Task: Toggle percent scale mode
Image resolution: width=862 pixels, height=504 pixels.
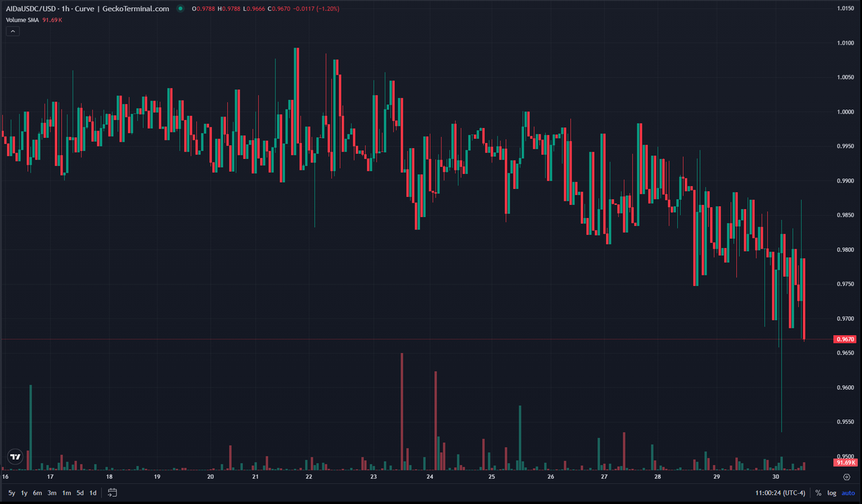Action: 818,493
